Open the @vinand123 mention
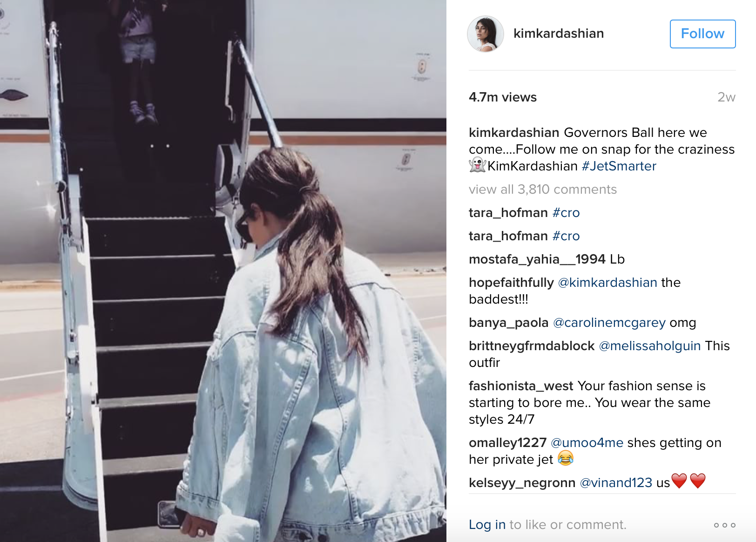The height and width of the screenshot is (542, 756). tap(616, 482)
